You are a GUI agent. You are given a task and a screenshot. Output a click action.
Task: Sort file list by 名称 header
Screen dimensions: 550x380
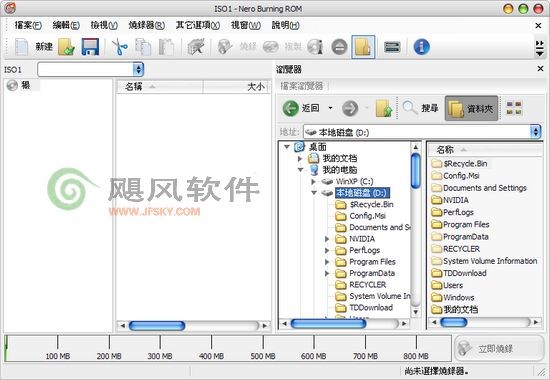click(x=485, y=150)
